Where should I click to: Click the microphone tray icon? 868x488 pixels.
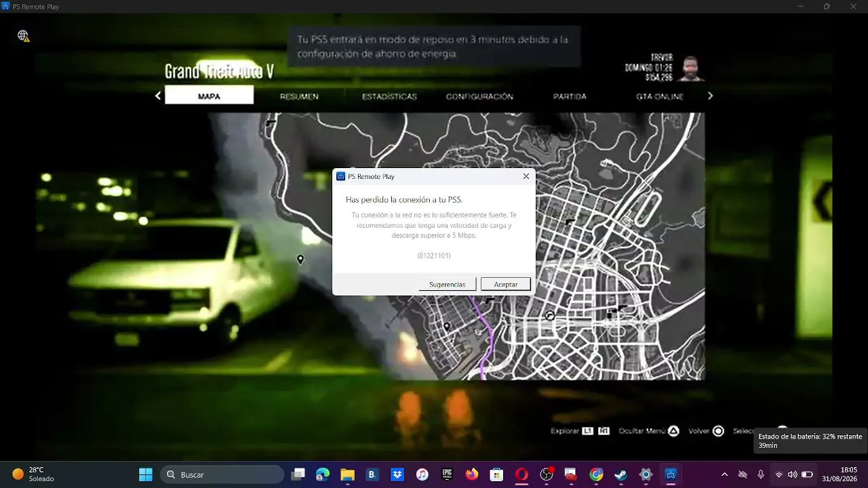pos(761,474)
